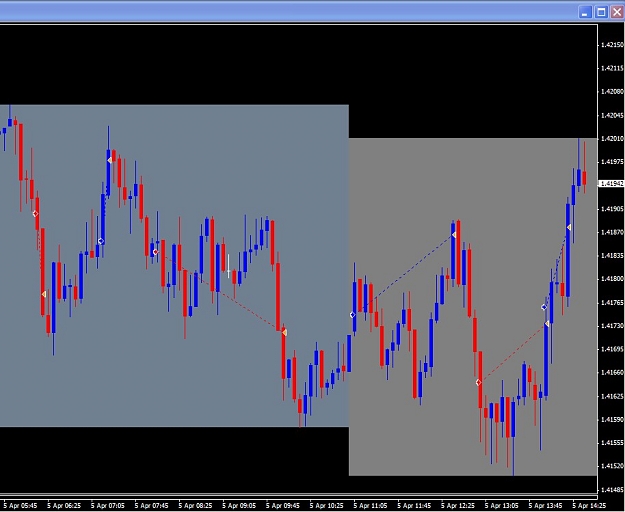This screenshot has width=625, height=512.
Task: Click price label 1.42010
Action: (612, 138)
